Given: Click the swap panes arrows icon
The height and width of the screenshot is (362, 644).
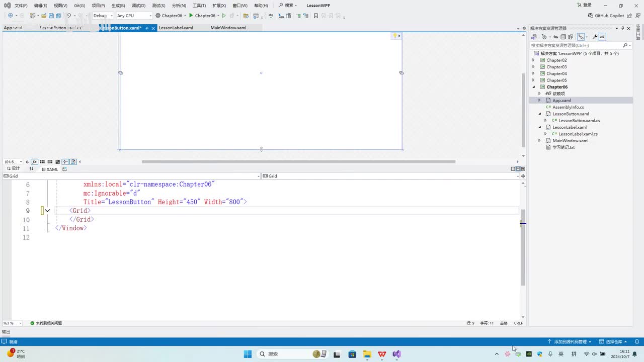Looking at the screenshot, I should 31,169.
